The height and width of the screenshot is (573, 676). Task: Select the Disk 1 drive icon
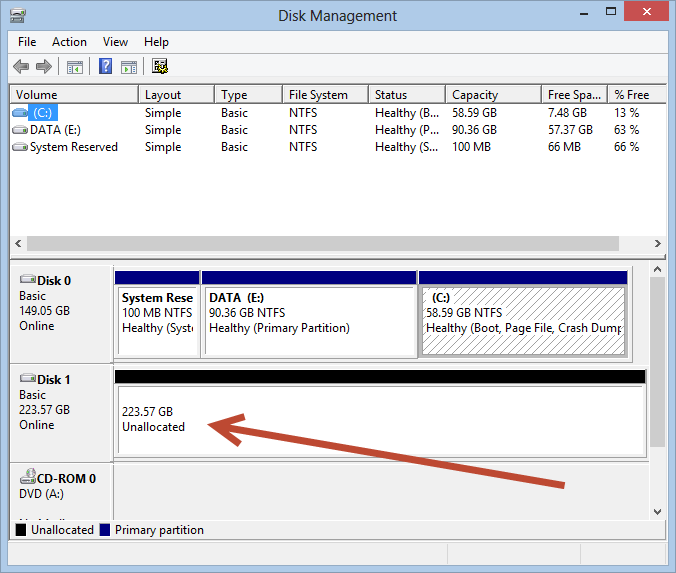pos(27,380)
